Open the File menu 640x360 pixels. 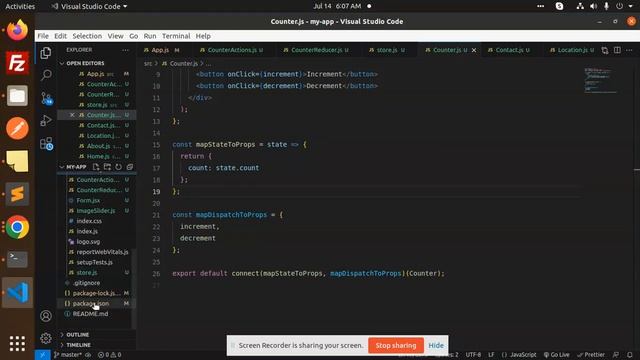coord(43,36)
